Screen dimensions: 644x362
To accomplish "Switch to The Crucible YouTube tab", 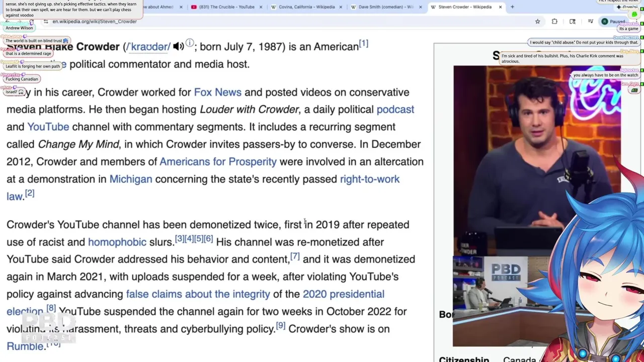I will (226, 7).
